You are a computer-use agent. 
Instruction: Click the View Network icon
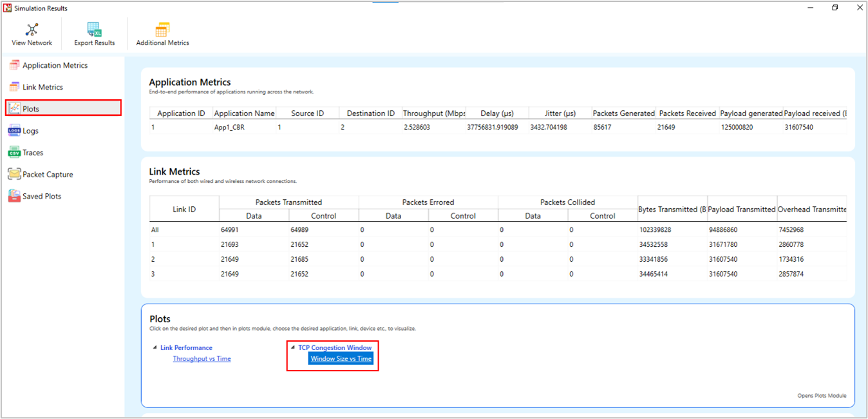point(32,30)
